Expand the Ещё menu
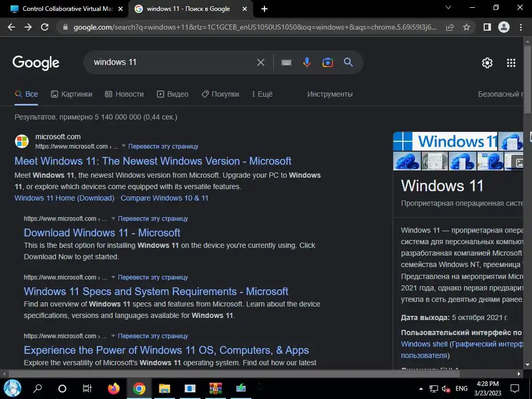Screen dimensions: 532x399 tap(262, 94)
